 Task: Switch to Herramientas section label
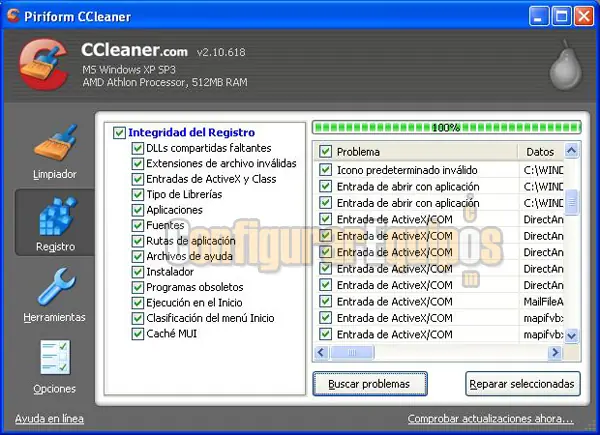[x=54, y=318]
